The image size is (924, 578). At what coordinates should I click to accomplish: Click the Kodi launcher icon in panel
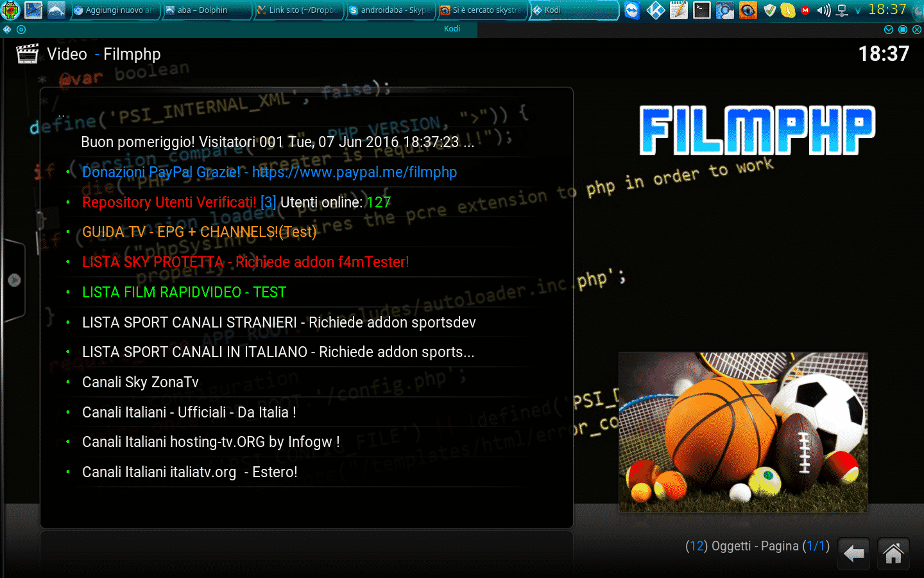656,10
